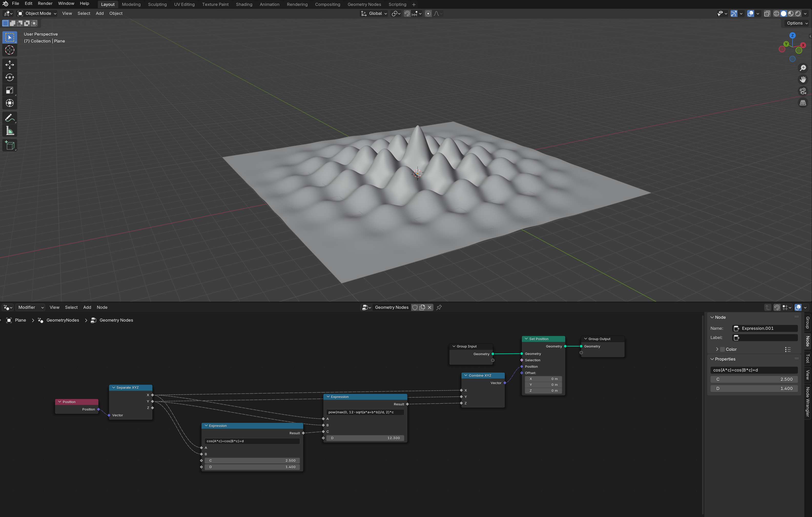Activate the Add Cube tool

(9, 145)
